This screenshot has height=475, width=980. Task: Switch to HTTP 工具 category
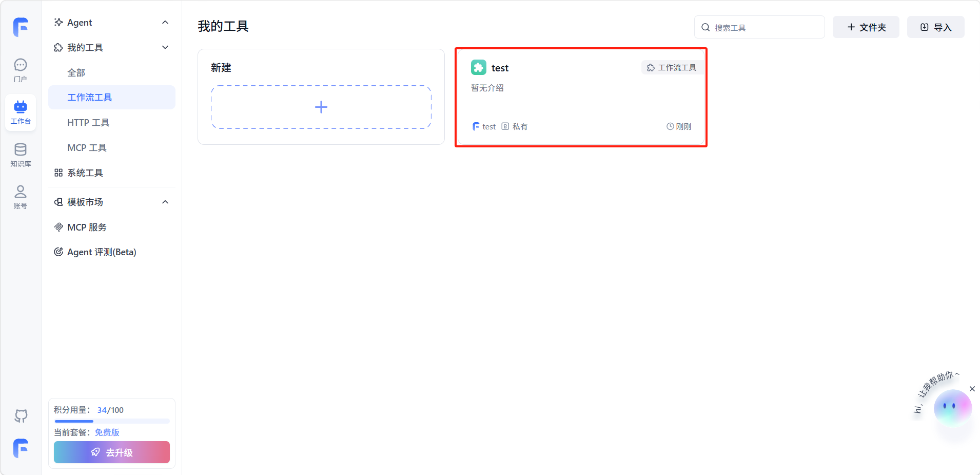pos(88,123)
